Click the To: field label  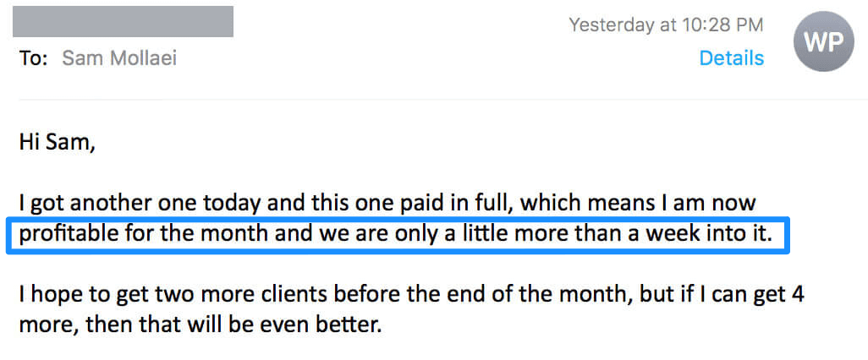pos(34,58)
